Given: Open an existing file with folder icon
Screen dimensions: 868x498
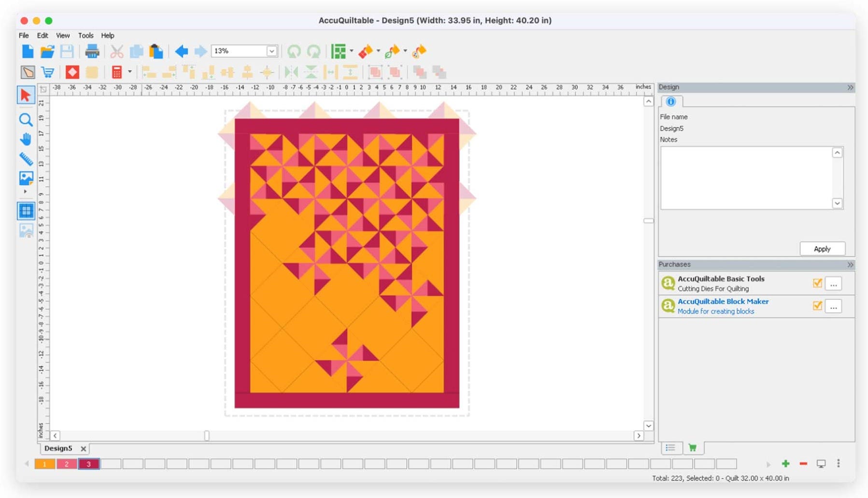Looking at the screenshot, I should [x=47, y=51].
